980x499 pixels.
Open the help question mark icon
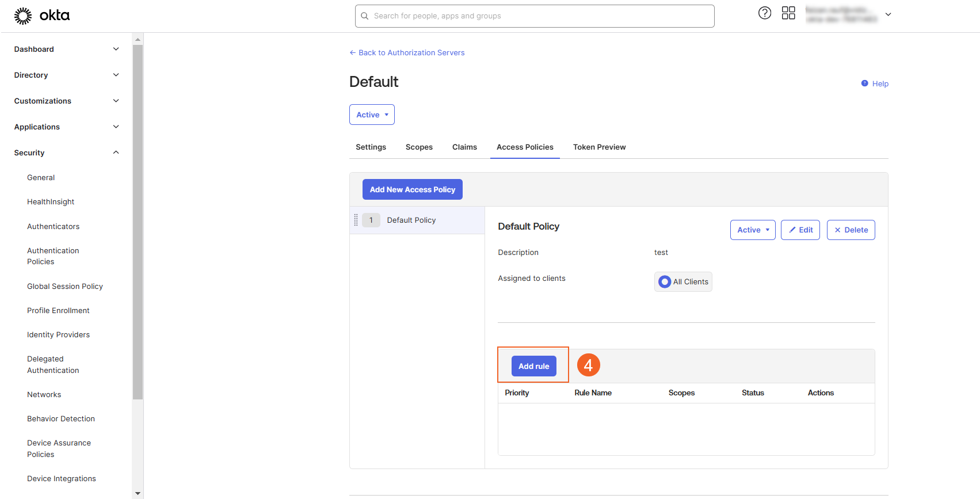(x=764, y=13)
